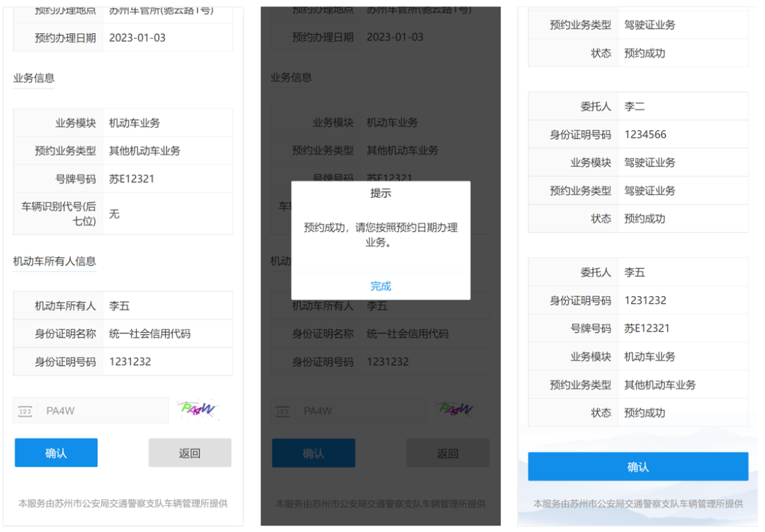Confirm with the wide 确认 button below the records
Image resolution: width=765 pixels, height=532 pixels.
click(x=637, y=467)
